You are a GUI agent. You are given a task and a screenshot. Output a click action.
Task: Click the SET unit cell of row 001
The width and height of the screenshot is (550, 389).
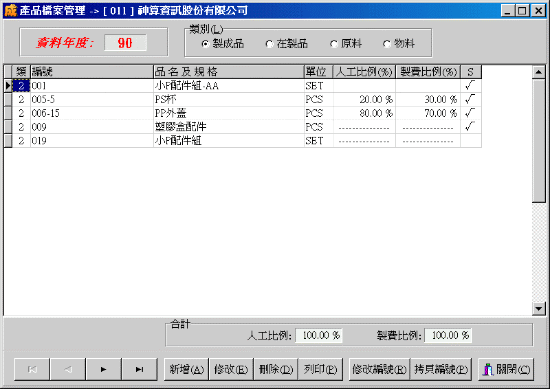point(318,86)
